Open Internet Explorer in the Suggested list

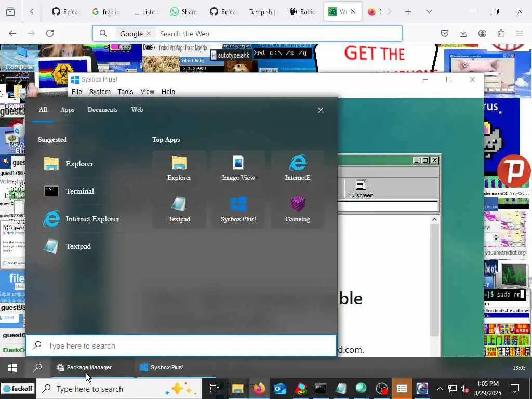(x=82, y=219)
